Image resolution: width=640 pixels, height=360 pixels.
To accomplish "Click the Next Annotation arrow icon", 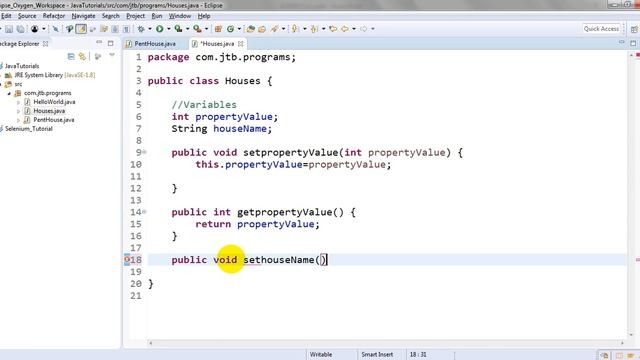I will 295,29.
